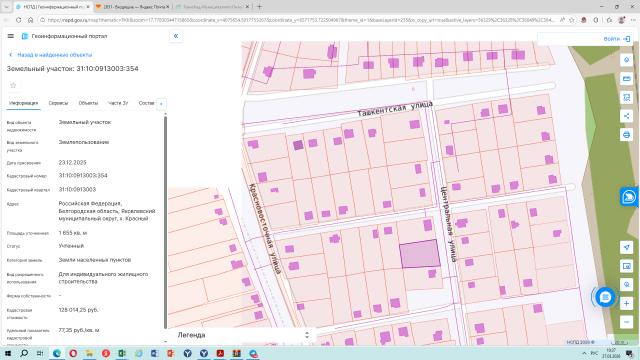Image resolution: width=640 pixels, height=360 pixels.
Task: Switch to the third browser tab
Action: 212,7
